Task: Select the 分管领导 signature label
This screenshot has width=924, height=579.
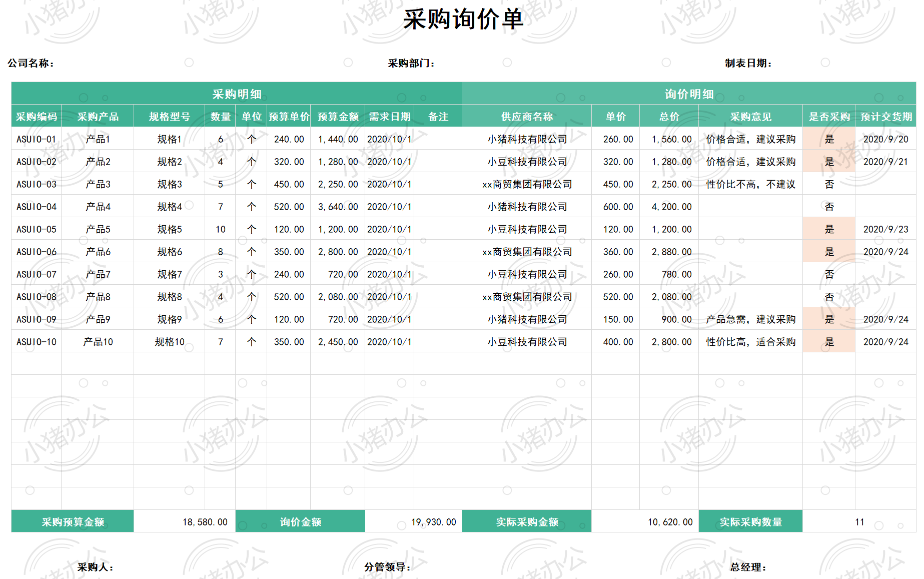Action: 387,567
